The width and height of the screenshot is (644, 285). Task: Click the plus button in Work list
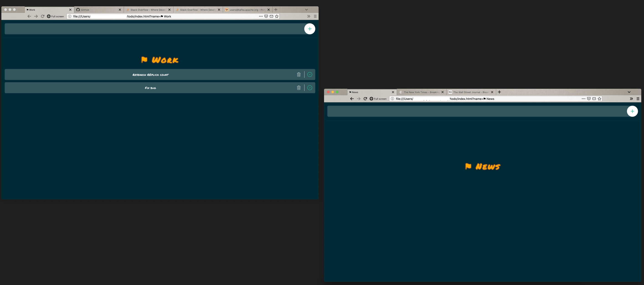click(309, 29)
